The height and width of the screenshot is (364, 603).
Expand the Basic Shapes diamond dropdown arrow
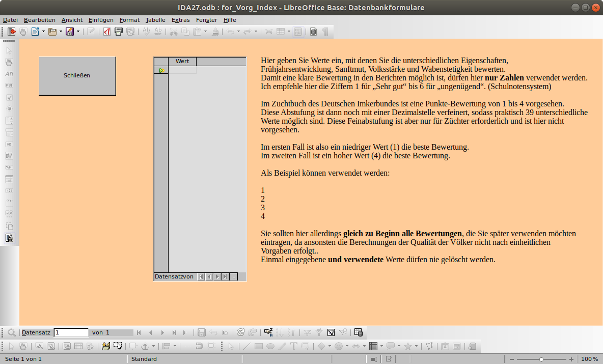pyautogui.click(x=330, y=346)
